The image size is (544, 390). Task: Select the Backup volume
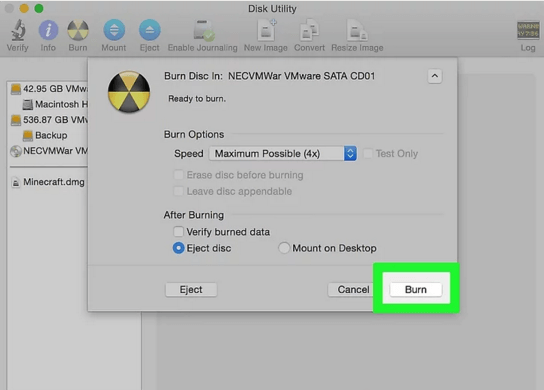45,135
